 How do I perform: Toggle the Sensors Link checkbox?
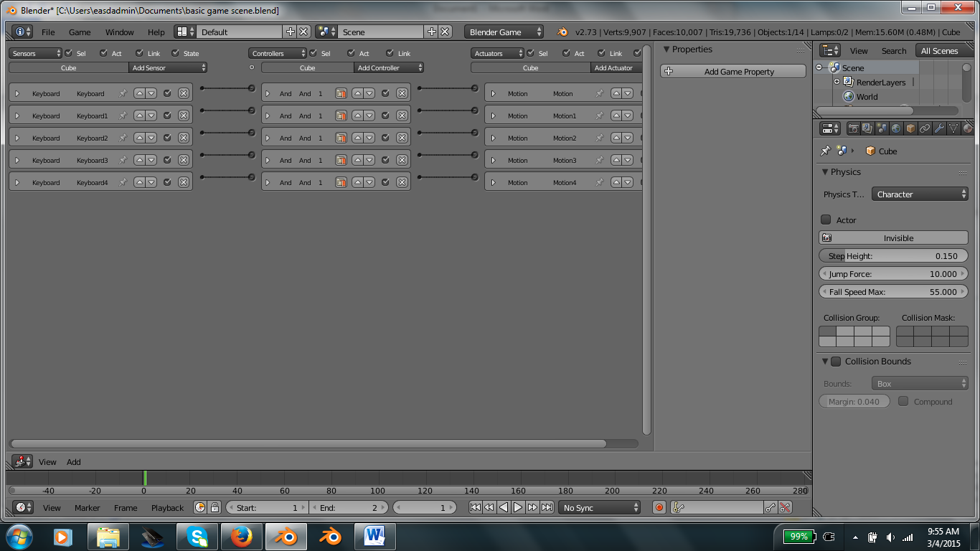(x=139, y=53)
